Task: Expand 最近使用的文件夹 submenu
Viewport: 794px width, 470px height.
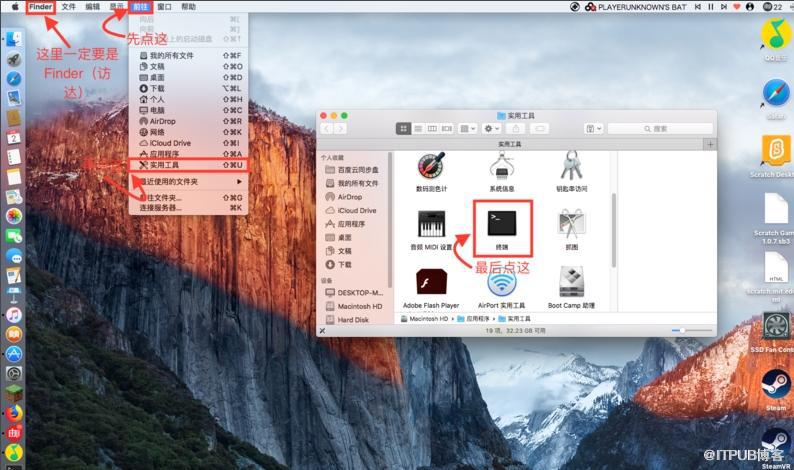Action: coord(188,181)
